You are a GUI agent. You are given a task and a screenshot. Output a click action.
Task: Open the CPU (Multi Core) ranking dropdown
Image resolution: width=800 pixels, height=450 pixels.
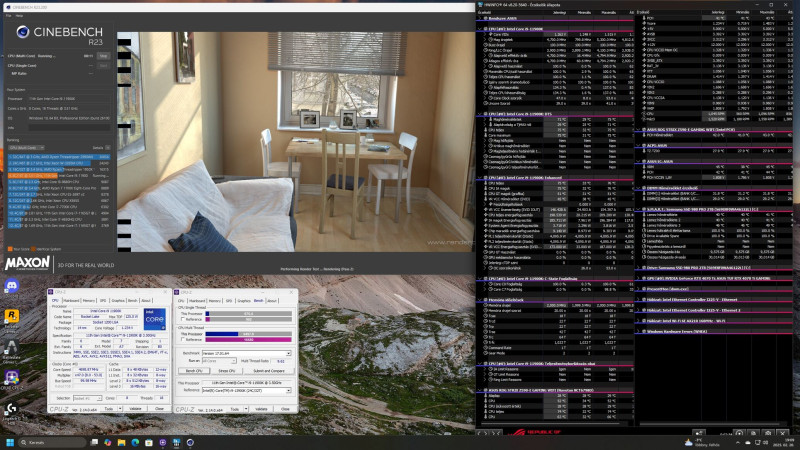pyautogui.click(x=26, y=148)
